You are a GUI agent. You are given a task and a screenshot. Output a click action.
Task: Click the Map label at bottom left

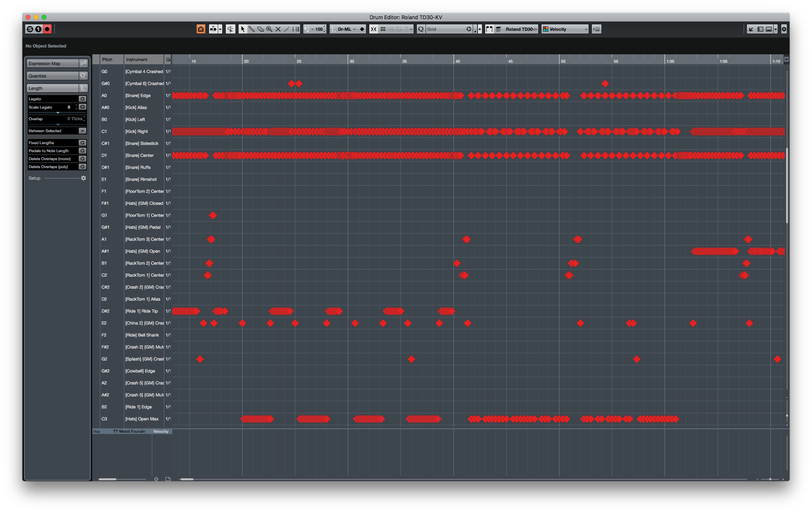pyautogui.click(x=97, y=432)
